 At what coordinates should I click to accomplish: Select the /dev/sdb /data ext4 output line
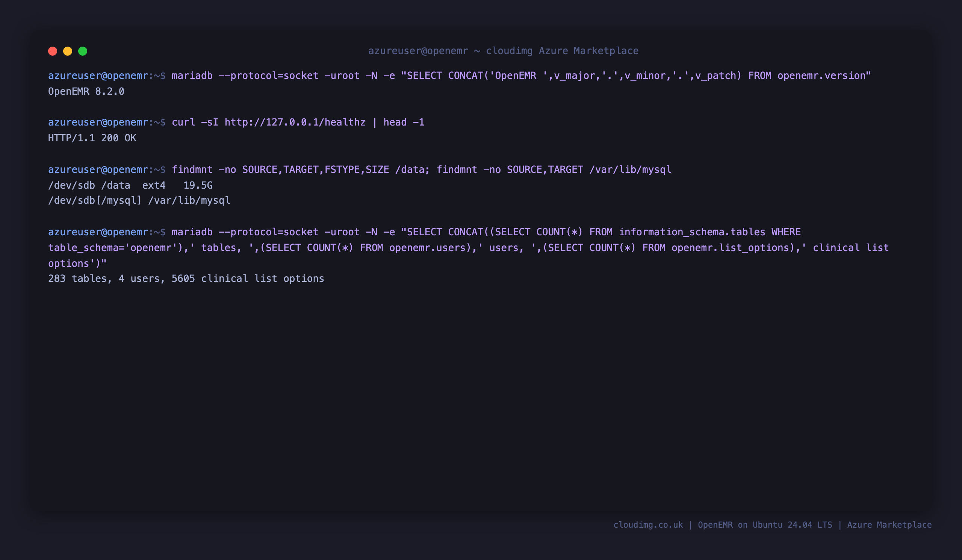(130, 186)
